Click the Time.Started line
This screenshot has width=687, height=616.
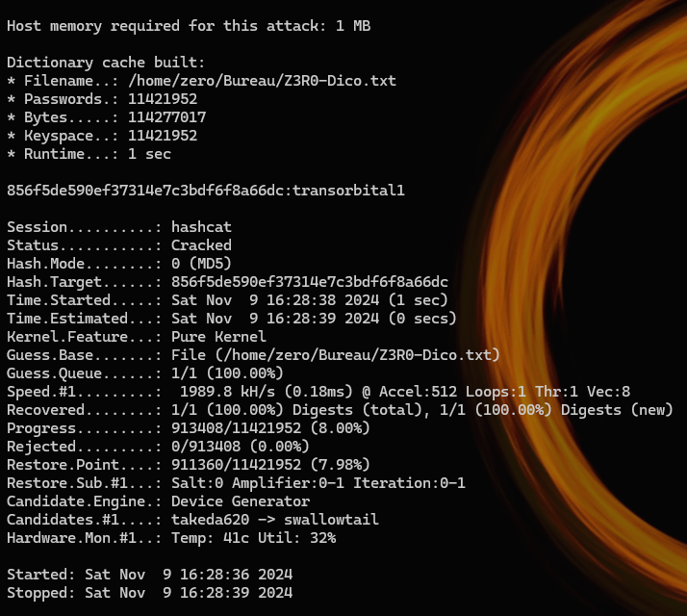228,300
